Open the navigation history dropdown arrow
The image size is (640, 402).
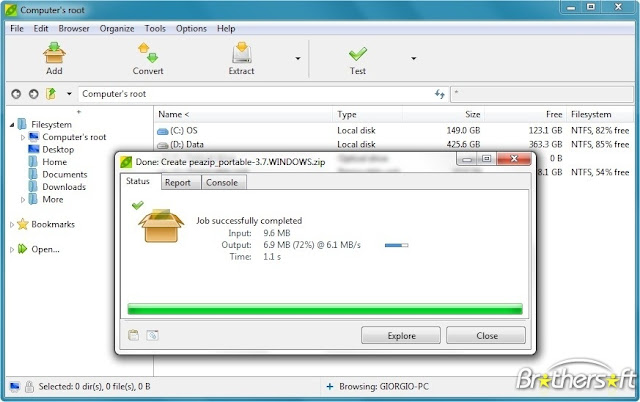(69, 94)
